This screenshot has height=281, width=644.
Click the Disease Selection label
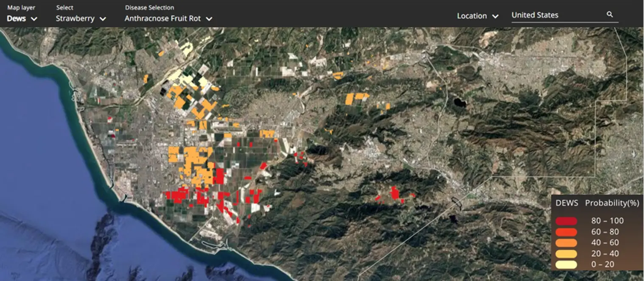pos(149,8)
